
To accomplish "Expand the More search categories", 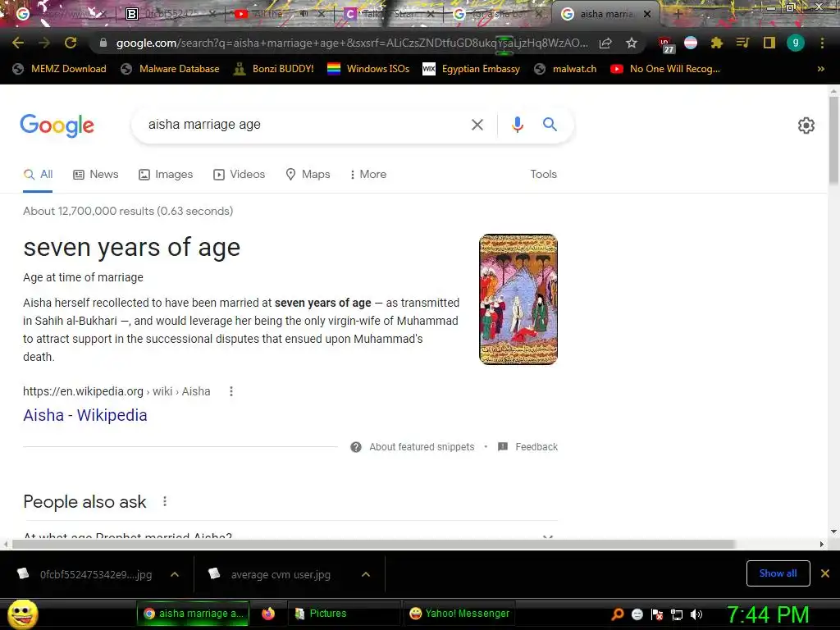I will (367, 174).
